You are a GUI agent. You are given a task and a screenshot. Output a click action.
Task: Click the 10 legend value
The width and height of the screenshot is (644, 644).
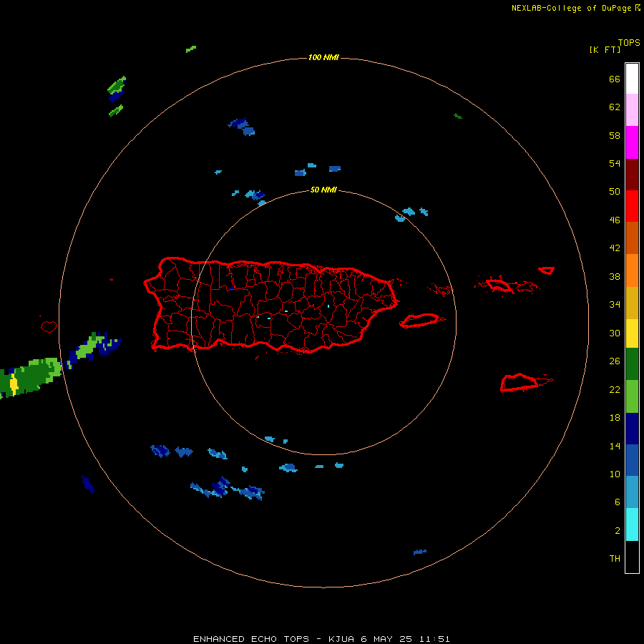click(x=615, y=474)
